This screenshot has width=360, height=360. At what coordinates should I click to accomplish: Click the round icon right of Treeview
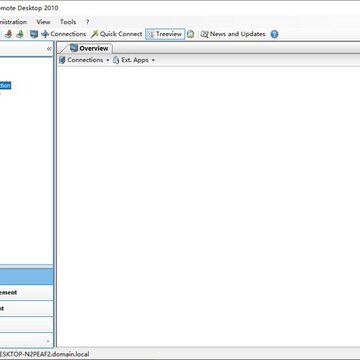click(x=190, y=34)
